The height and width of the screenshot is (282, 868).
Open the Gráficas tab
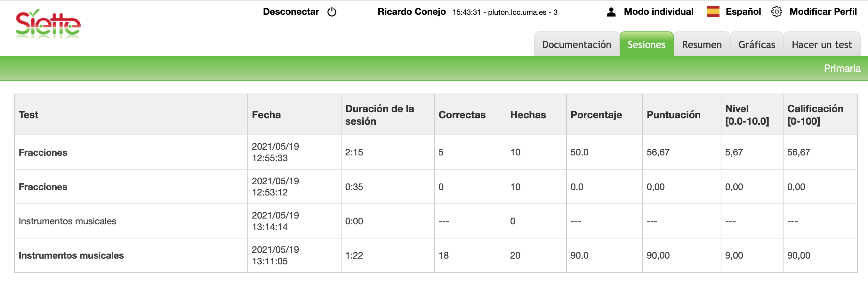pyautogui.click(x=757, y=45)
